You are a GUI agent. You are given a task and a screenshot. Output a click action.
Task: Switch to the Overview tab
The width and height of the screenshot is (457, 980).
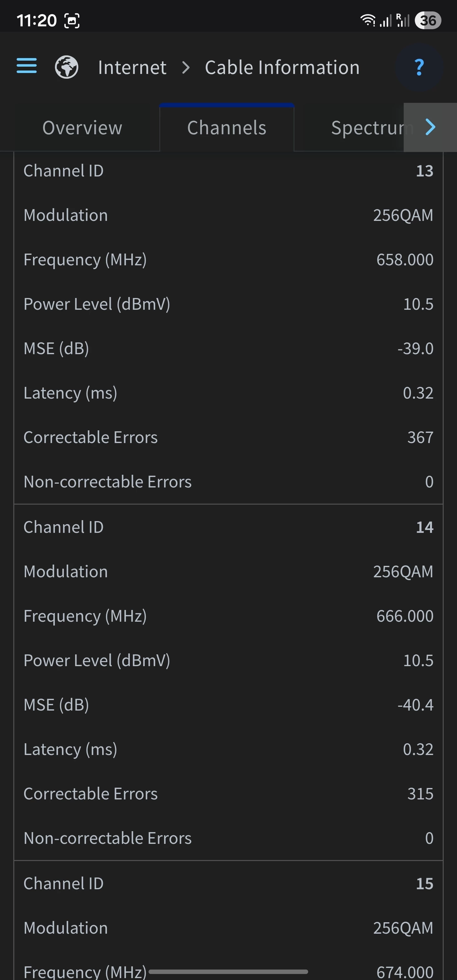point(82,128)
